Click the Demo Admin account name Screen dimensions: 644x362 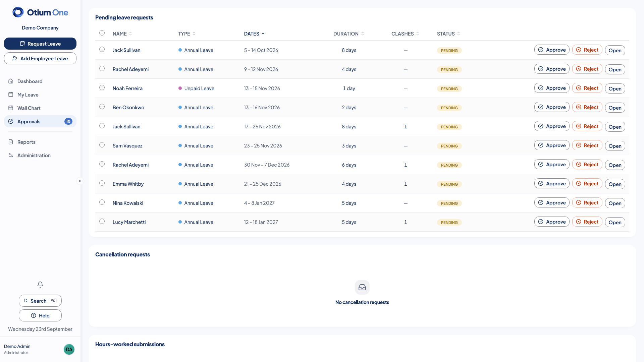[17, 346]
